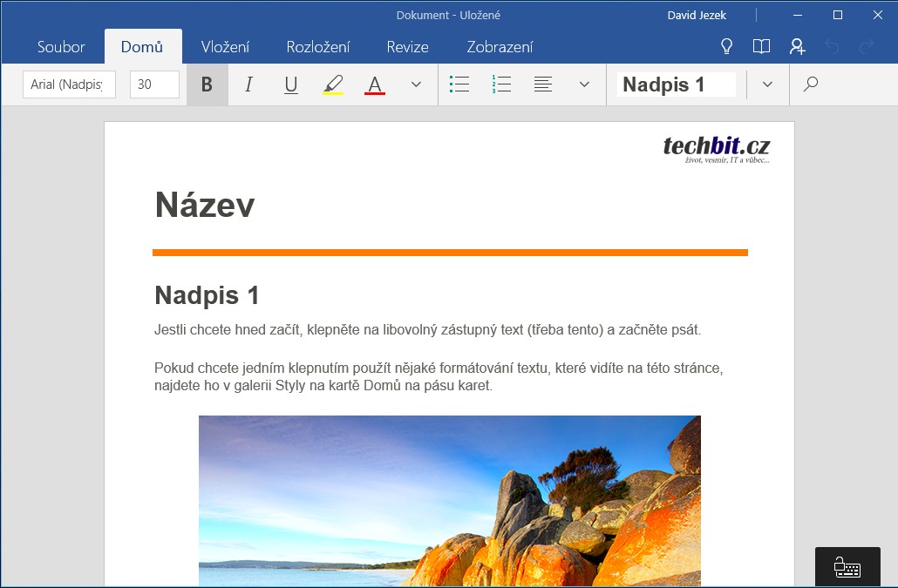The height and width of the screenshot is (588, 898).
Task: Select the Nadpis 1 style button
Action: point(676,84)
